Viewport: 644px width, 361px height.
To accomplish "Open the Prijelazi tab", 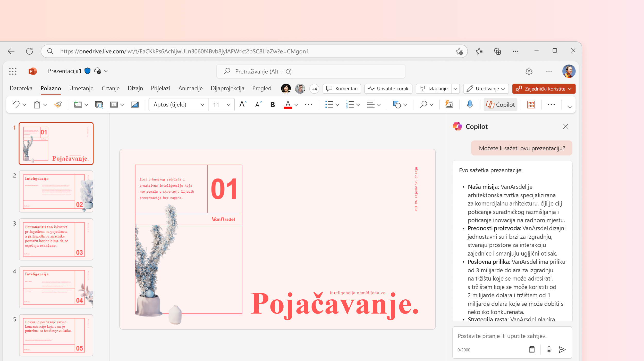I will pos(160,88).
